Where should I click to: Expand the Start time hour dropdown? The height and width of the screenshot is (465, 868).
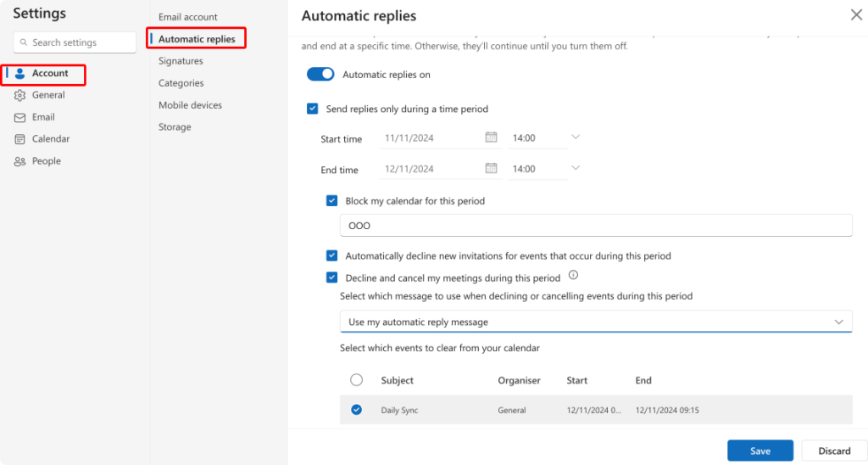(576, 137)
